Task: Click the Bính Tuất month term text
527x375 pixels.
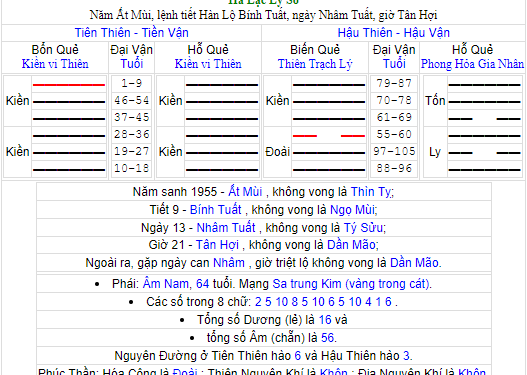Action: pos(215,210)
